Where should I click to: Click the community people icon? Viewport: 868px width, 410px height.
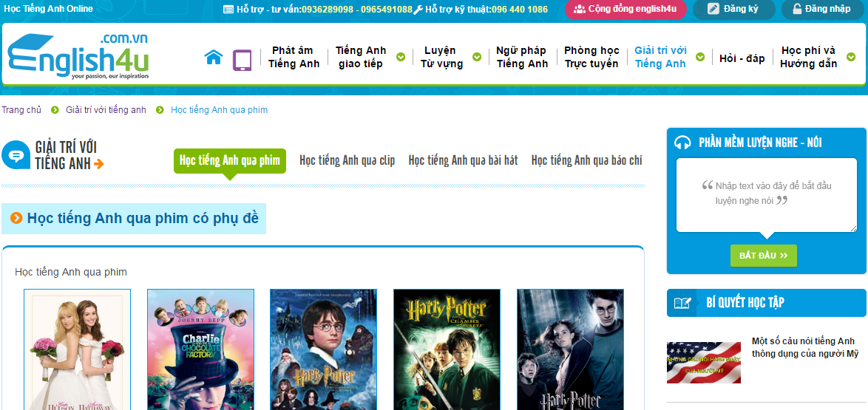579,9
